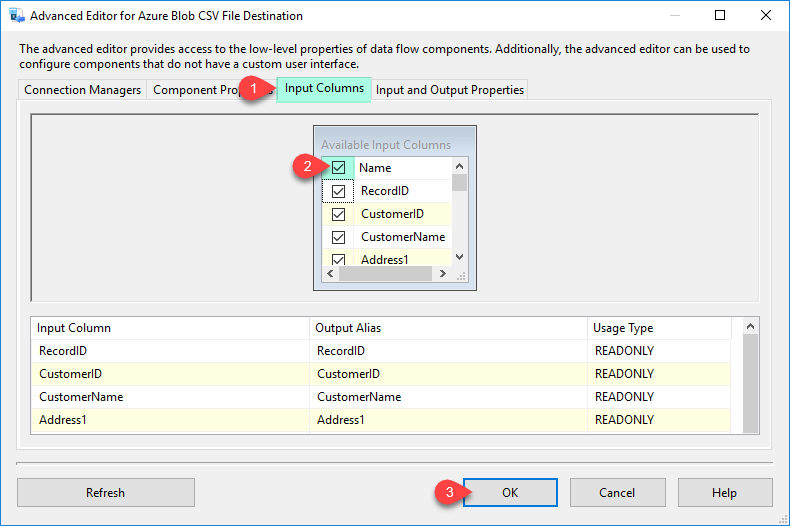Edit the CustomerID output alias cell
Viewport: 790px width, 526px height.
pos(448,374)
